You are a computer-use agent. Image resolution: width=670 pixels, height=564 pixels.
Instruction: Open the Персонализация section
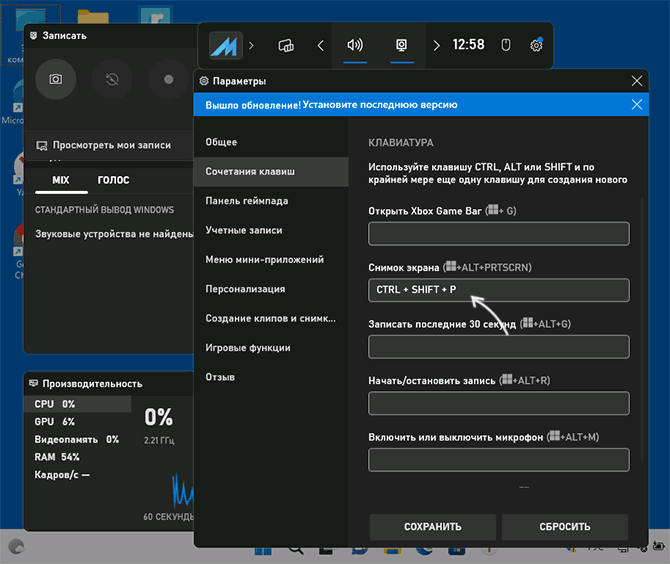271,289
